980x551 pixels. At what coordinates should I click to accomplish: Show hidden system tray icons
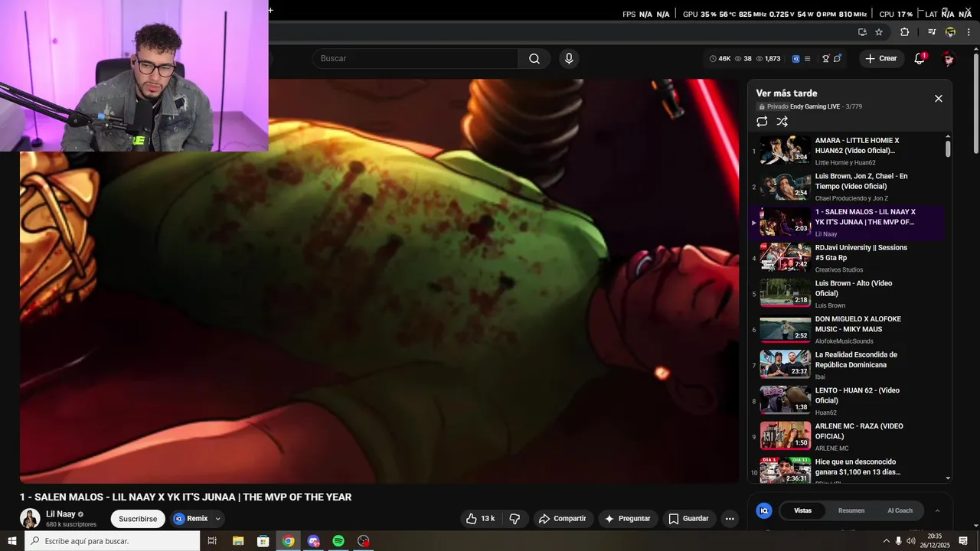(x=887, y=541)
